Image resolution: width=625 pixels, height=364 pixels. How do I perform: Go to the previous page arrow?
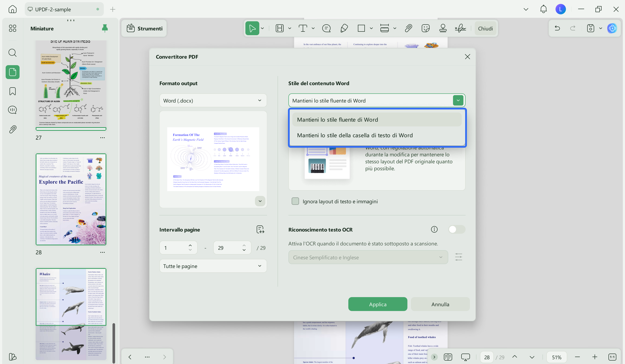coord(515,357)
